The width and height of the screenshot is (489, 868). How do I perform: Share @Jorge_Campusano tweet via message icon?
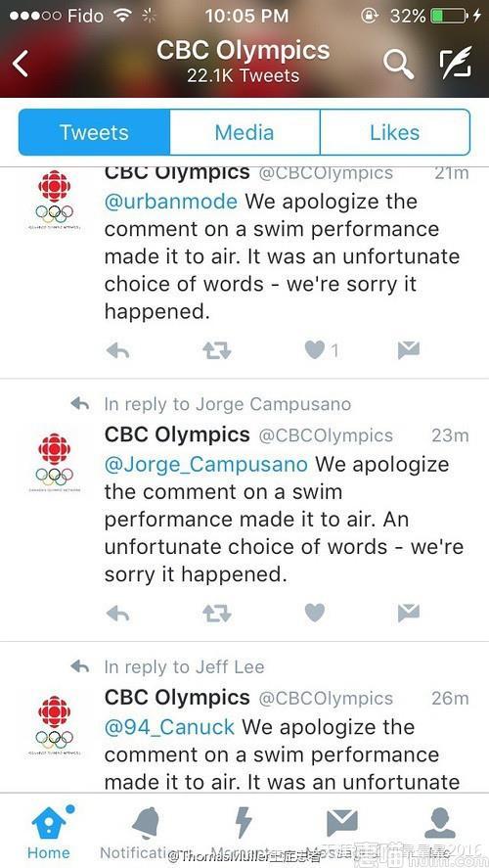[x=409, y=613]
